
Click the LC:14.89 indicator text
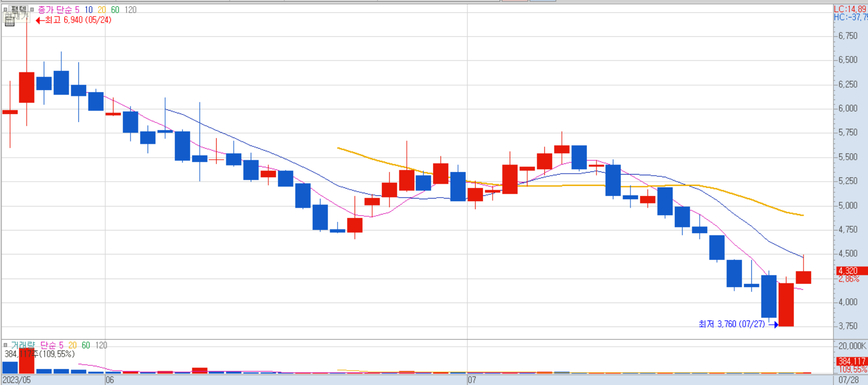pyautogui.click(x=850, y=9)
